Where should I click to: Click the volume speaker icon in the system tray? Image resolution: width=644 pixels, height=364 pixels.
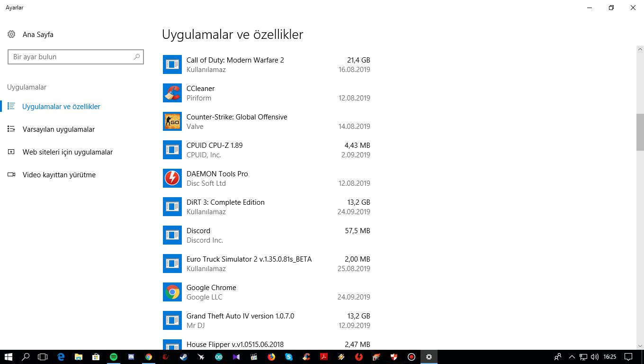point(595,357)
